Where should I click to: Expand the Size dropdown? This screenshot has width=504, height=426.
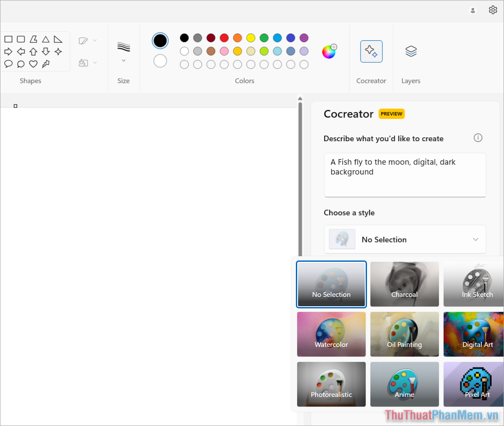point(123,60)
